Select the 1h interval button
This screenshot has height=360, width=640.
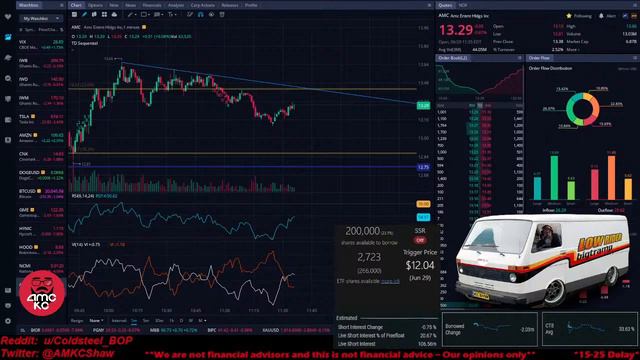(x=171, y=321)
